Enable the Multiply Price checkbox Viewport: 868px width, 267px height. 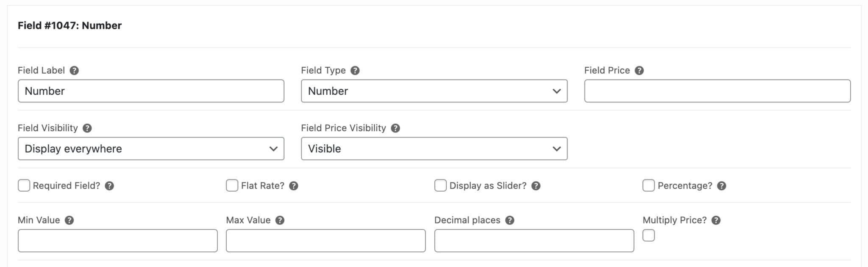tap(648, 235)
